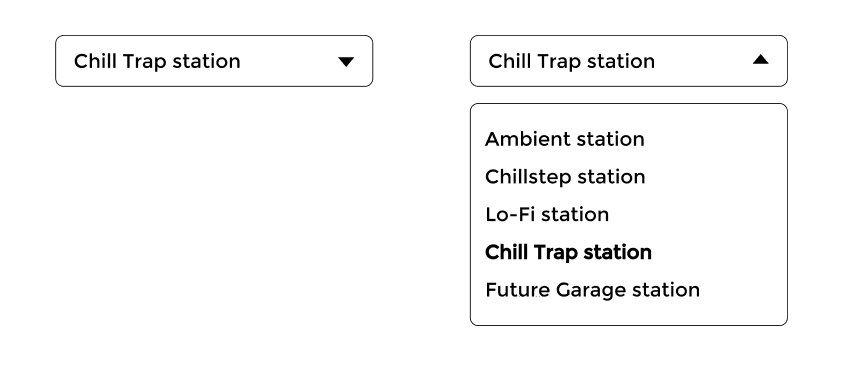Choose Chillstep station option
Screen dimensions: 850x367
click(x=565, y=177)
